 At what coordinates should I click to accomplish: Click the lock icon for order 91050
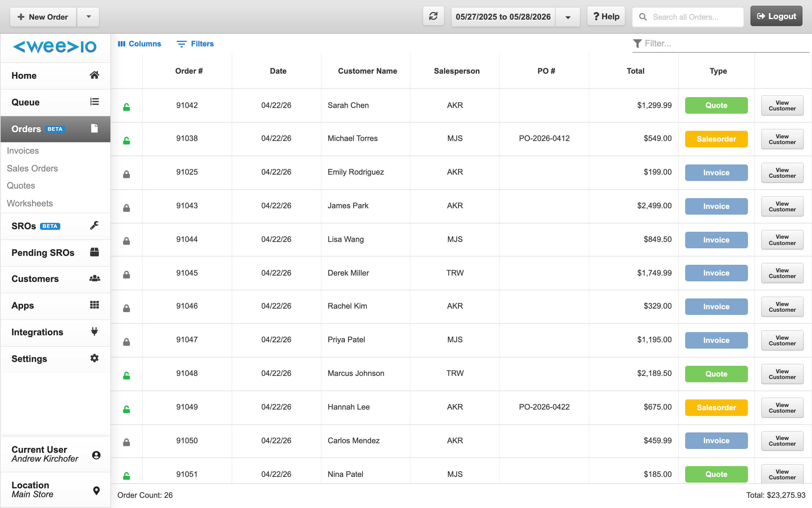click(x=127, y=442)
